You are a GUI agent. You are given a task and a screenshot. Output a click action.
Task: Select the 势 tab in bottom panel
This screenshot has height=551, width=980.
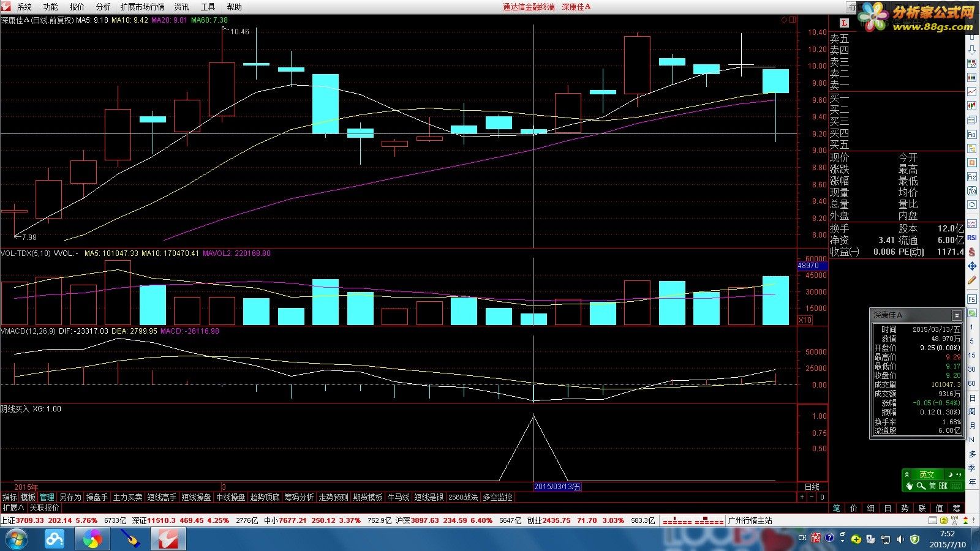pos(905,508)
